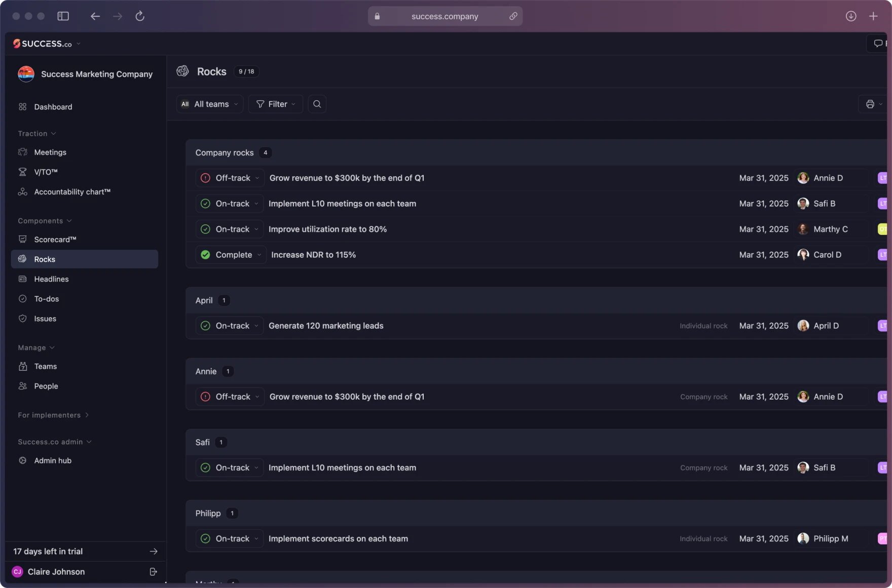Open the All teams dropdown
Image resolution: width=892 pixels, height=588 pixels.
(x=210, y=104)
